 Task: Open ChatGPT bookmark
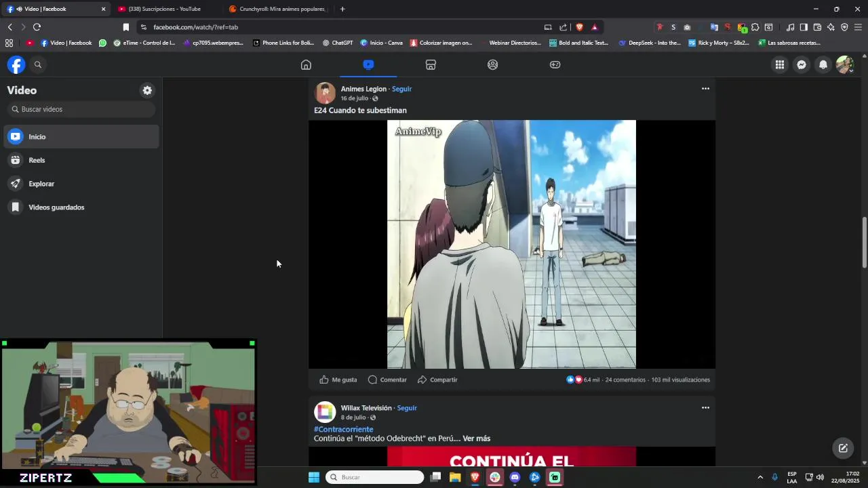[x=337, y=43]
